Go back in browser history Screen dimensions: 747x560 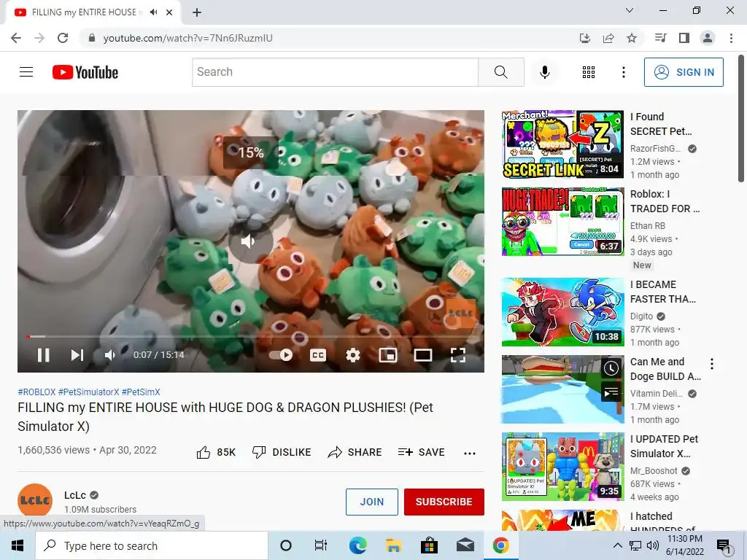[x=16, y=38]
